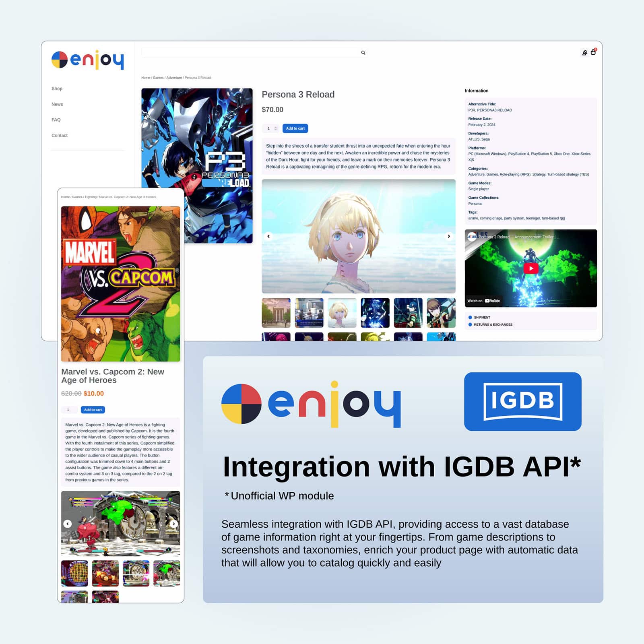Click the $10.00 sale price

(x=93, y=394)
